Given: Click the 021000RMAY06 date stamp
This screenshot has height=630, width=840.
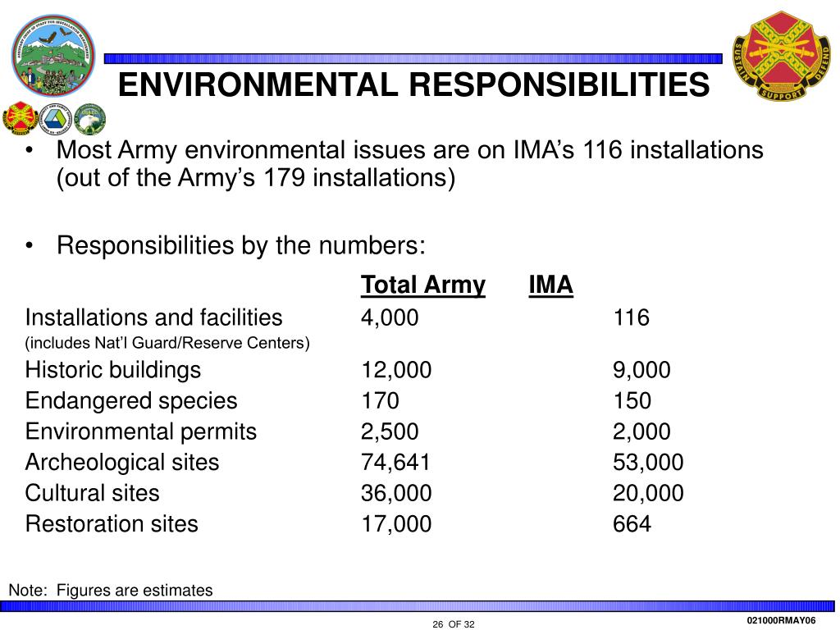Looking at the screenshot, I should (x=781, y=620).
